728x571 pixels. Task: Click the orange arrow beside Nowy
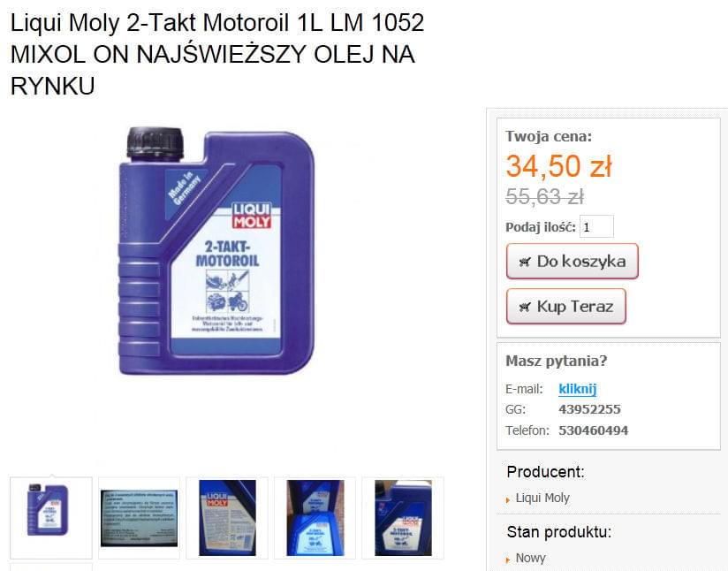[x=508, y=560]
